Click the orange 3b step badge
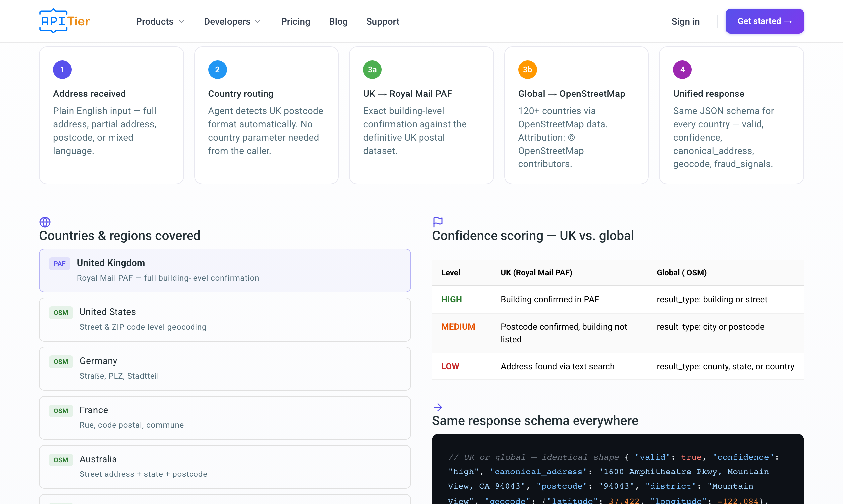 [x=527, y=70]
